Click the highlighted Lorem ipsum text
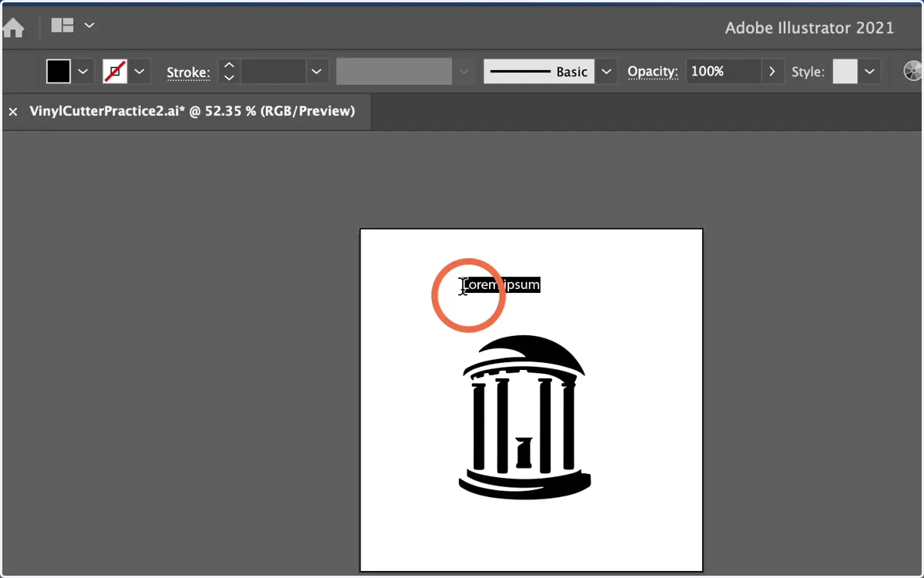Image resolution: width=924 pixels, height=578 pixels. point(501,285)
